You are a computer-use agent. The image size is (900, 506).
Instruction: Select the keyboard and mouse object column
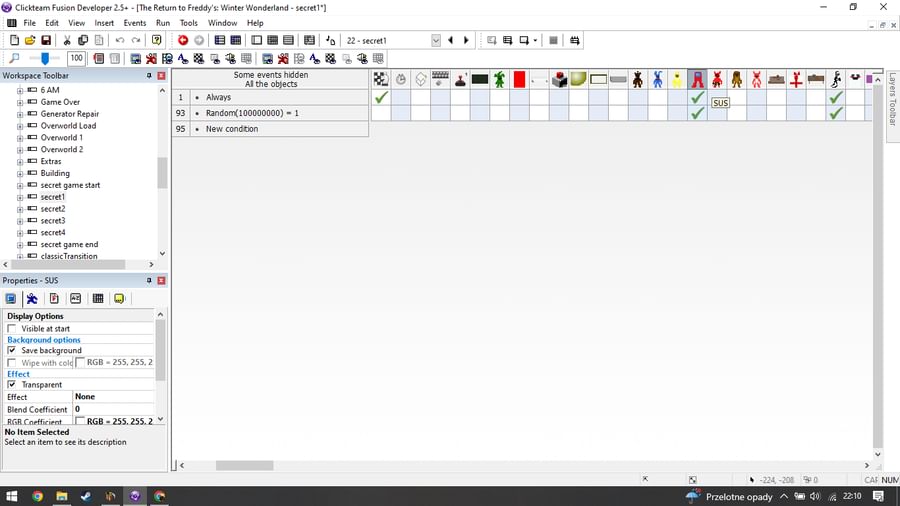click(x=440, y=79)
